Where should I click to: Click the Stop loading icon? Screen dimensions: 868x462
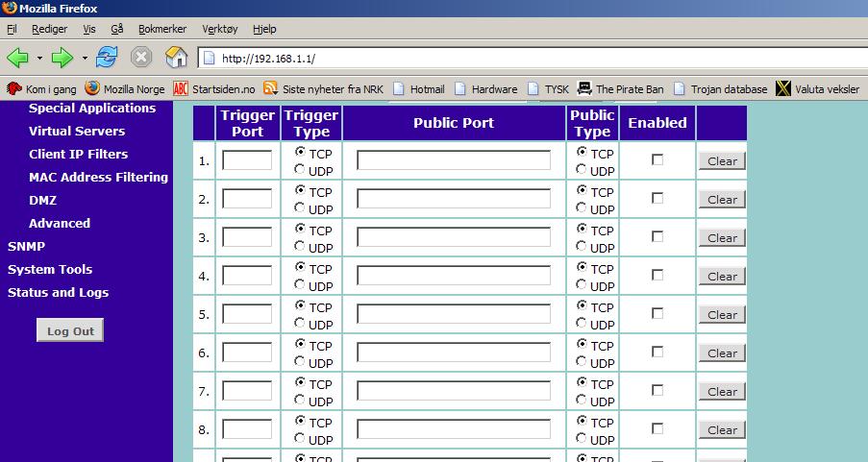(x=141, y=57)
